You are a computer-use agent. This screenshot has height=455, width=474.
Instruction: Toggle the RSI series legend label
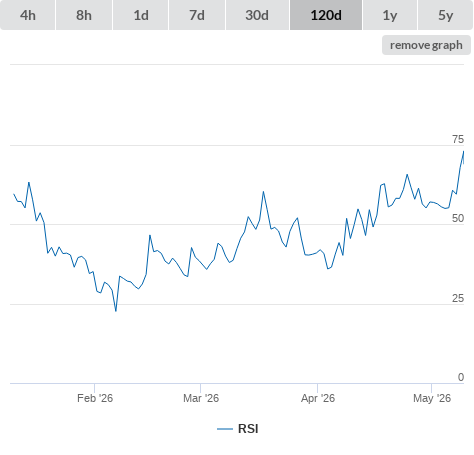tap(248, 429)
